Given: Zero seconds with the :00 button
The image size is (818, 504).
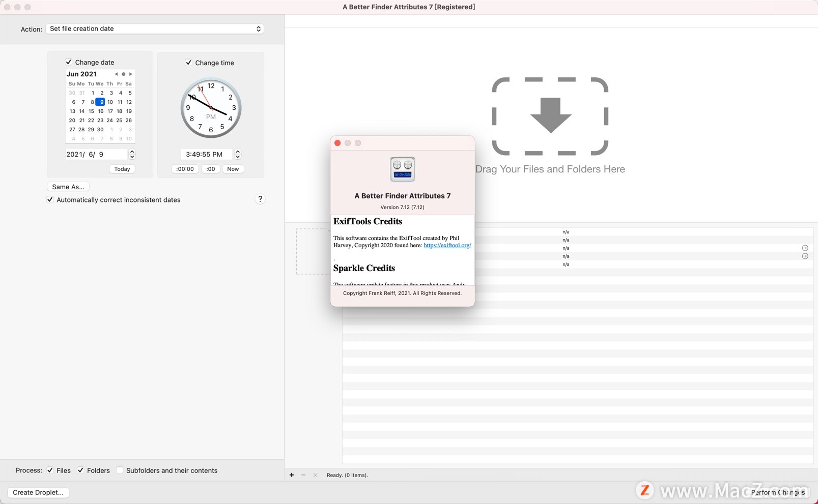Looking at the screenshot, I should point(211,169).
